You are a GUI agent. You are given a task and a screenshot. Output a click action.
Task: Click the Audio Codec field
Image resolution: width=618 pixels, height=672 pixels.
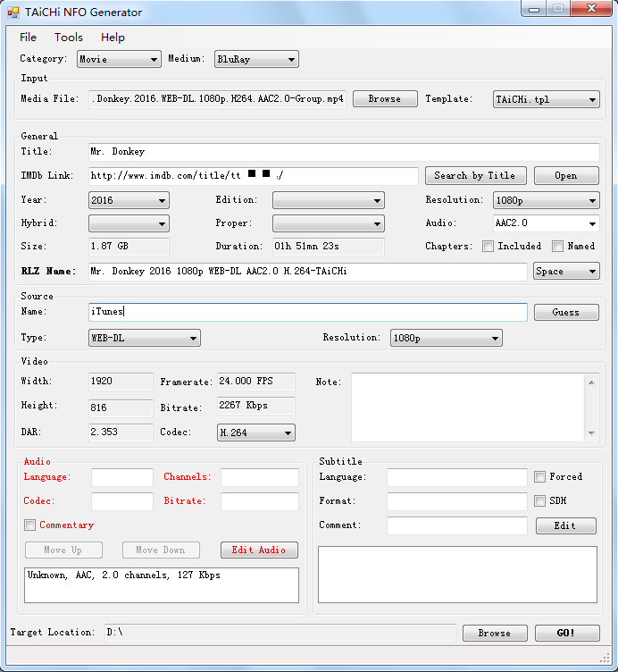click(x=122, y=501)
